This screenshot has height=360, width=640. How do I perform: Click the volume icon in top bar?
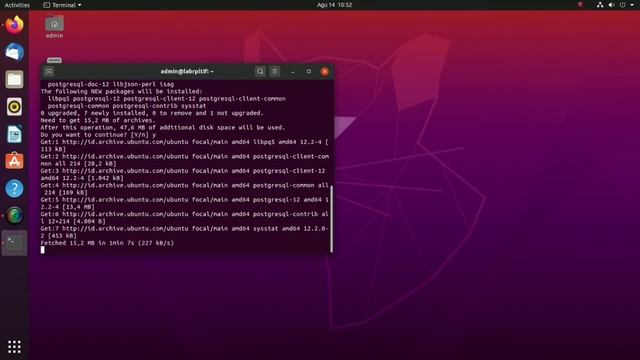[611, 5]
